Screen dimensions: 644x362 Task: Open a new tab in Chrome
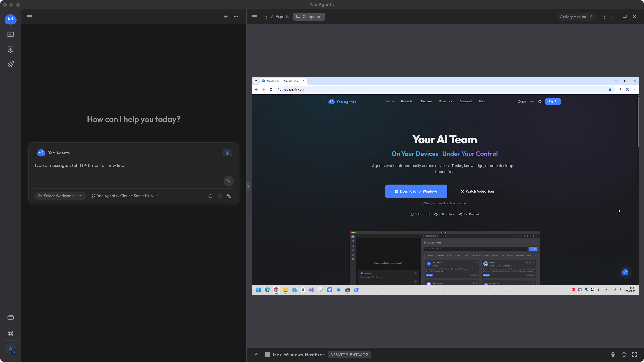click(311, 81)
